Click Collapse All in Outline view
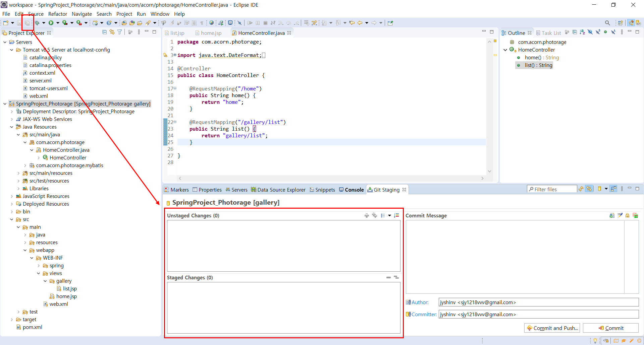The height and width of the screenshot is (345, 644). pos(575,32)
